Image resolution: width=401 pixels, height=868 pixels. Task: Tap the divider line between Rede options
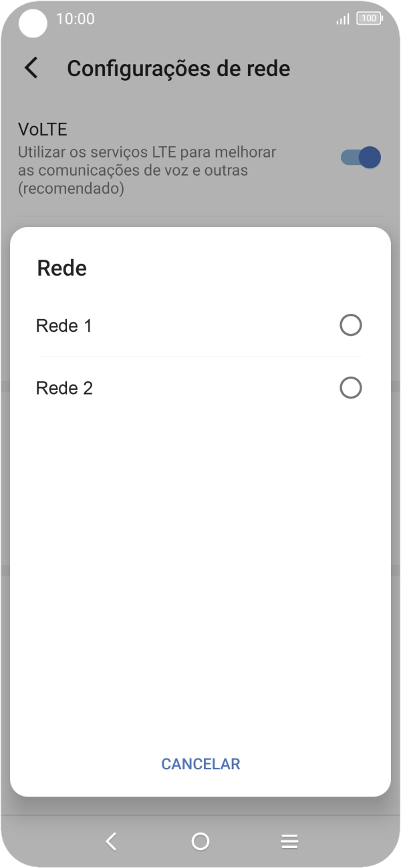200,357
